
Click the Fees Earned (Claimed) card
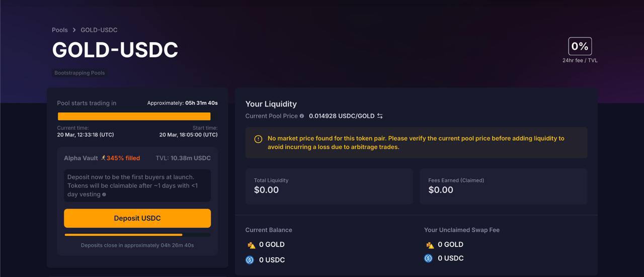point(504,187)
